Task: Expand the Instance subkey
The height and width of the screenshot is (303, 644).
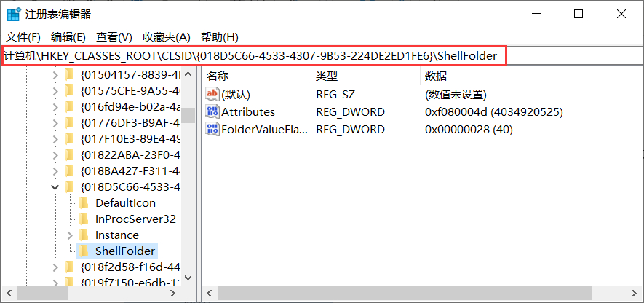Action: coord(70,235)
